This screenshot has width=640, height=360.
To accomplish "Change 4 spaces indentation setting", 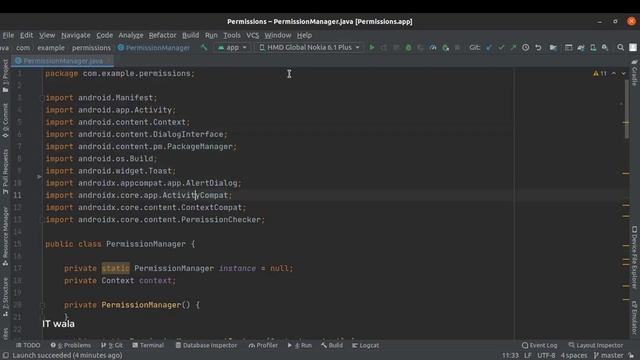I will 574,356.
